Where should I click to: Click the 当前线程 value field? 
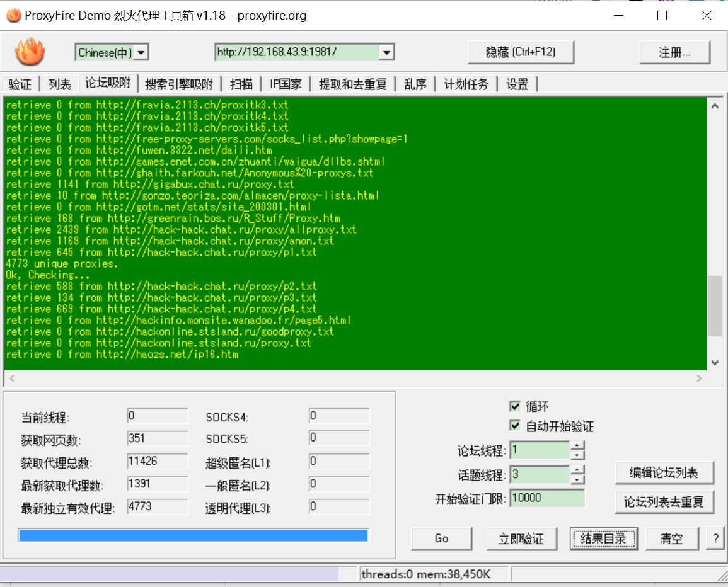[158, 416]
